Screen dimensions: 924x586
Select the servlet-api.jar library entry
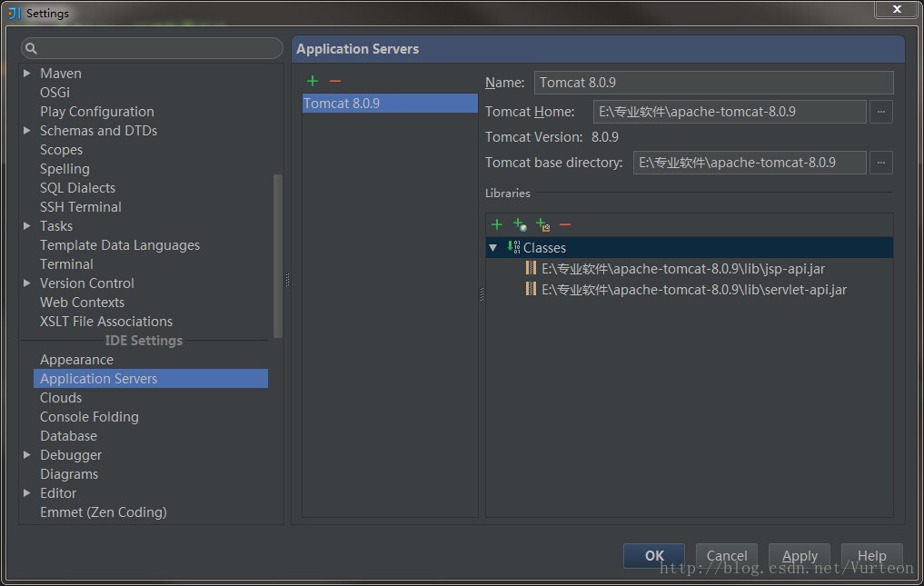click(x=694, y=290)
